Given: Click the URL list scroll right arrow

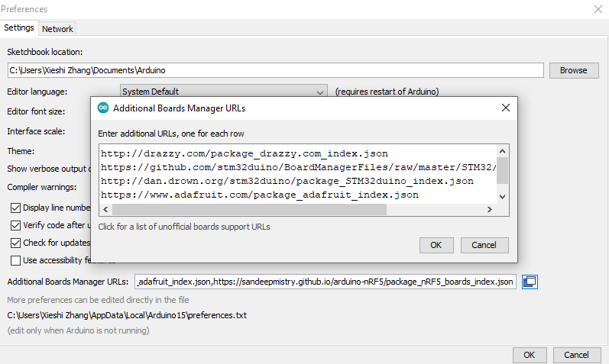Looking at the screenshot, I should (490, 210).
